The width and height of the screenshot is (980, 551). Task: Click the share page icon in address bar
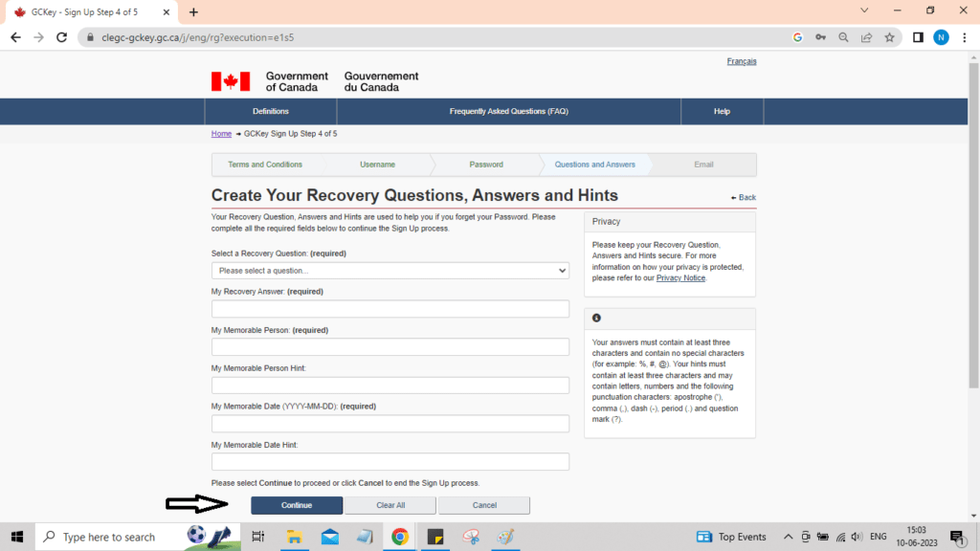[x=866, y=37]
